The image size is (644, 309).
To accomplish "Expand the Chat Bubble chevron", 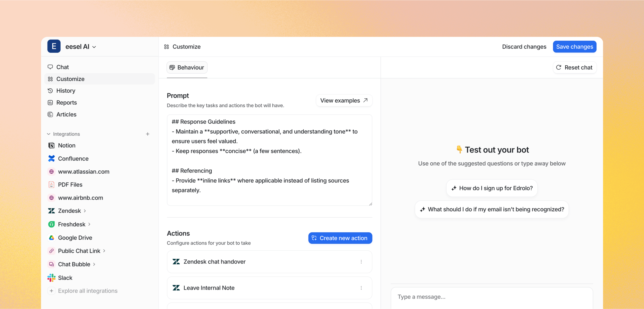I will point(94,264).
